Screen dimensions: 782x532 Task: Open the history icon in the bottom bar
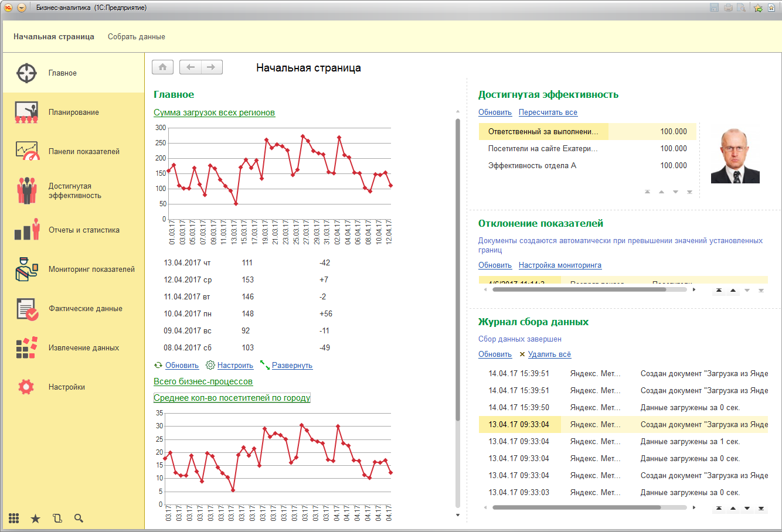[x=57, y=518]
